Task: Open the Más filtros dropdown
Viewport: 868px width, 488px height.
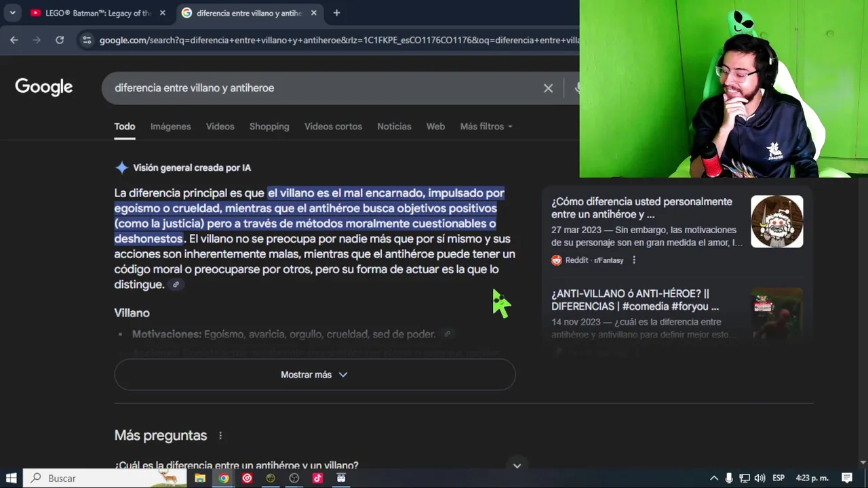Action: [x=486, y=127]
